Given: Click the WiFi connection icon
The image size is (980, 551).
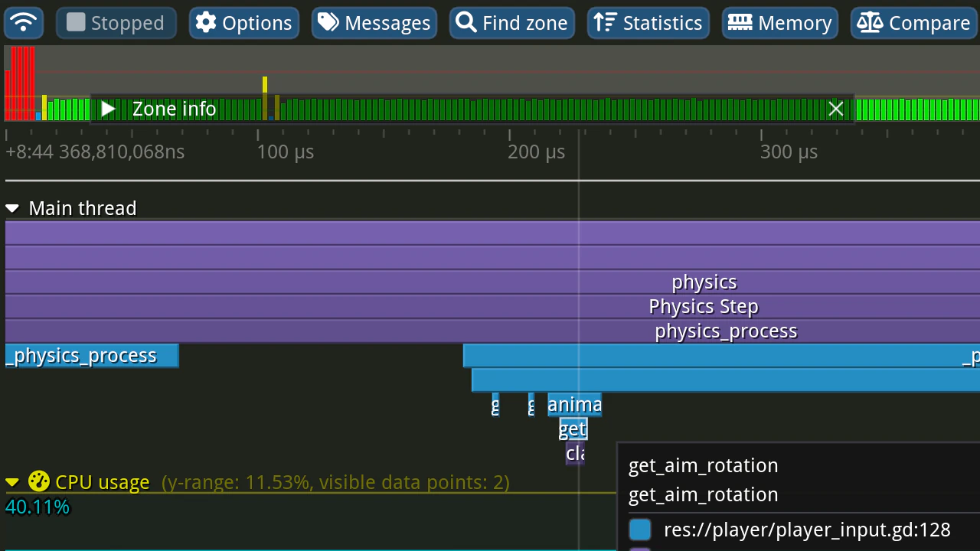Looking at the screenshot, I should click(x=24, y=23).
